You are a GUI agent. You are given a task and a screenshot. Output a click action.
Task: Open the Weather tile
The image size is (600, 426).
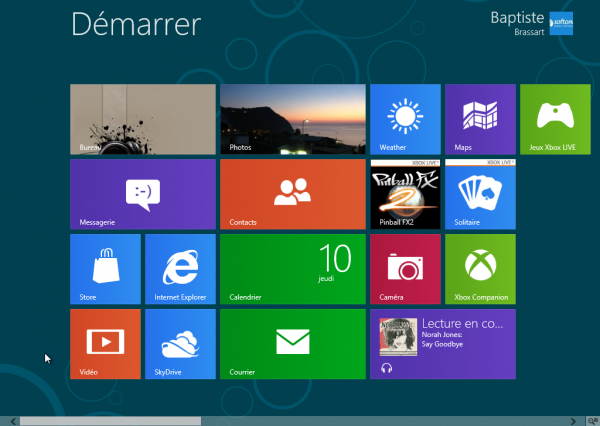405,119
